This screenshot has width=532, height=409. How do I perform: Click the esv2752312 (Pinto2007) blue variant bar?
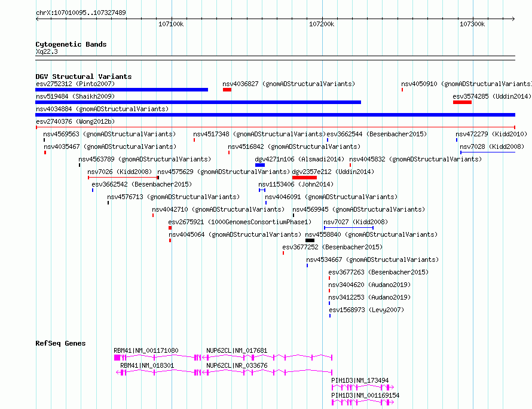[x=121, y=90]
